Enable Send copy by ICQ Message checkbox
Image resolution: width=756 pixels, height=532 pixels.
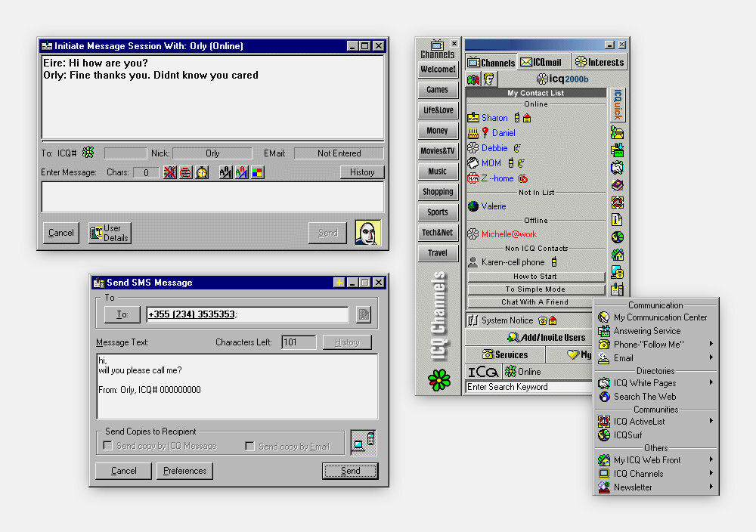click(x=108, y=445)
